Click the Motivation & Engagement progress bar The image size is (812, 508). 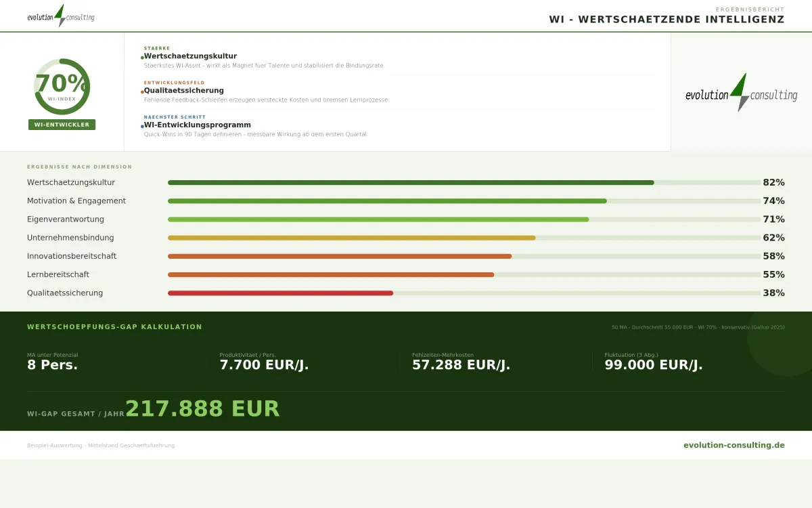464,201
